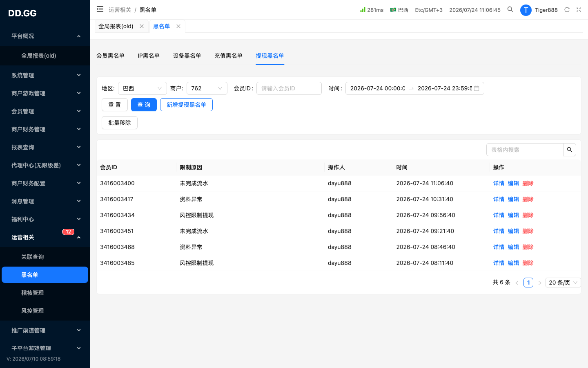588x368 pixels.
Task: Open 风控管理 in the sidebar
Action: click(x=45, y=311)
